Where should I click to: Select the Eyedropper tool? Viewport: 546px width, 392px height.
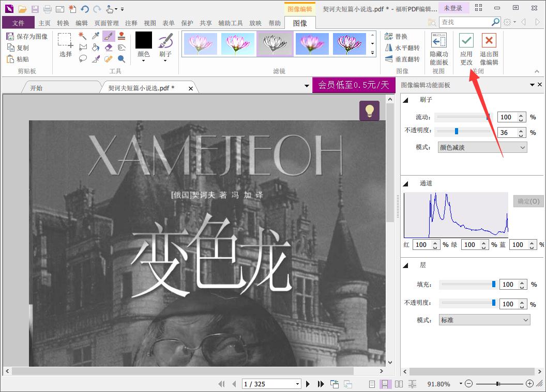point(95,35)
